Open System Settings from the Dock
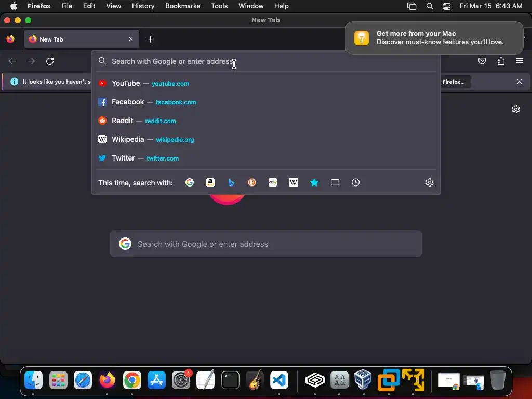Screen dimensions: 532x399 181,380
